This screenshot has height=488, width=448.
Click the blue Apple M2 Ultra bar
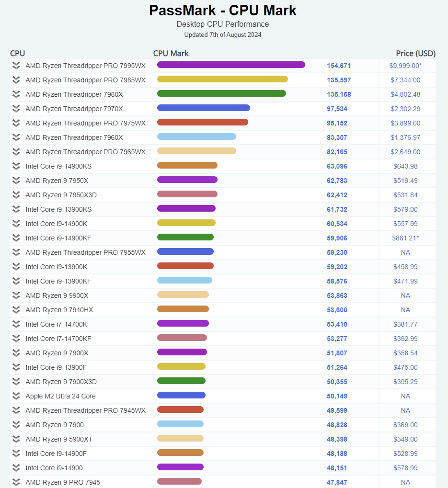(181, 395)
